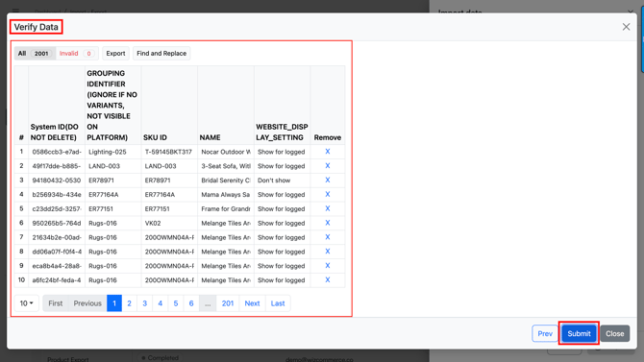Go to pagination page 4
644x362 pixels.
tap(161, 303)
